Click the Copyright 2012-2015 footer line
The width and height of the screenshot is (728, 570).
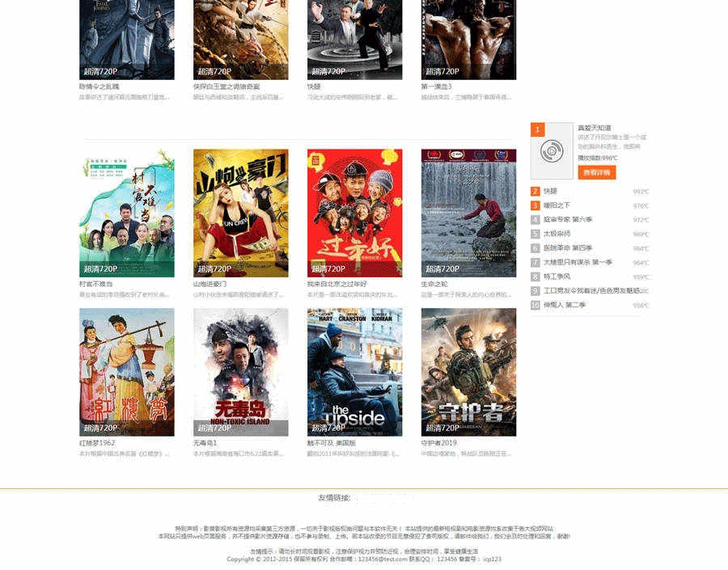tap(364, 559)
